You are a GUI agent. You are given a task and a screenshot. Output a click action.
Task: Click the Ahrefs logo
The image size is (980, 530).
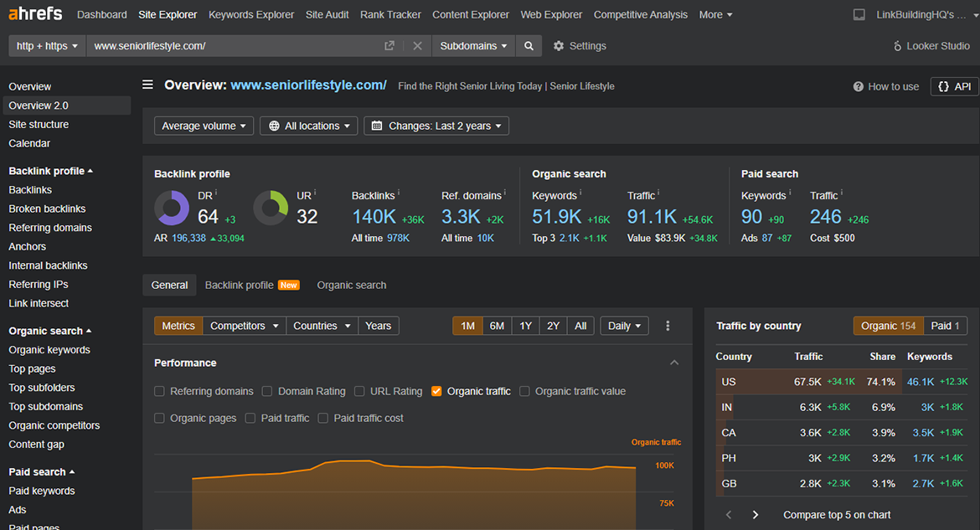(x=36, y=13)
